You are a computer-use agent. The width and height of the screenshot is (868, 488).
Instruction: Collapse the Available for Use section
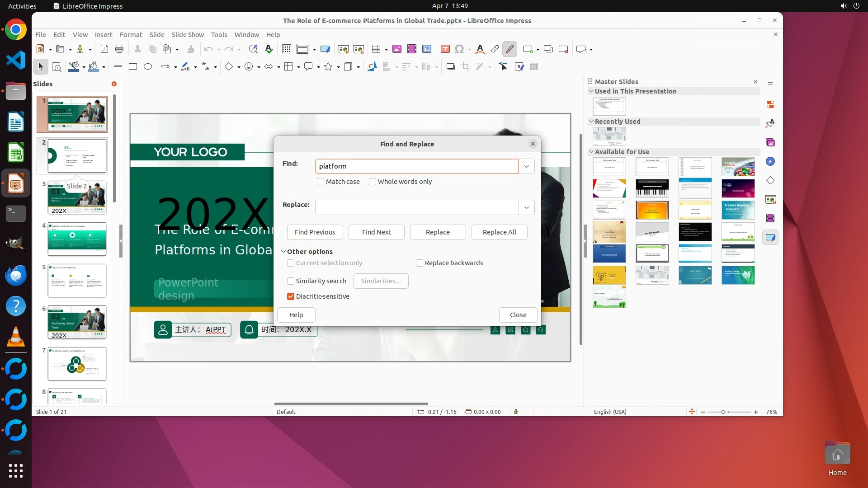click(591, 152)
